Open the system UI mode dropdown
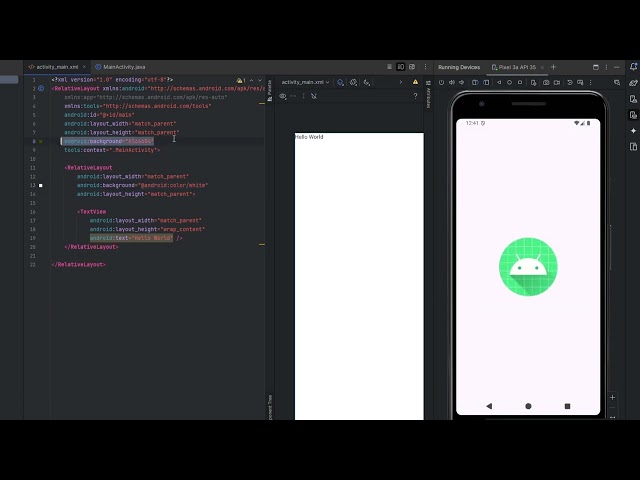Viewport: 640px width, 480px height. (x=367, y=82)
